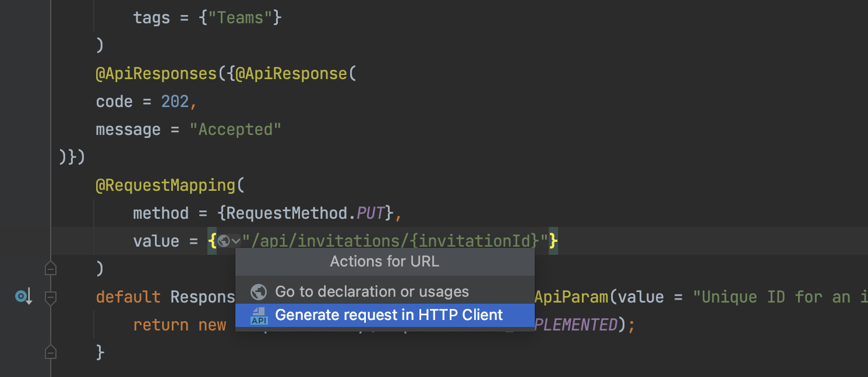
Task: Click the 'message' attribute name
Action: tap(128, 129)
